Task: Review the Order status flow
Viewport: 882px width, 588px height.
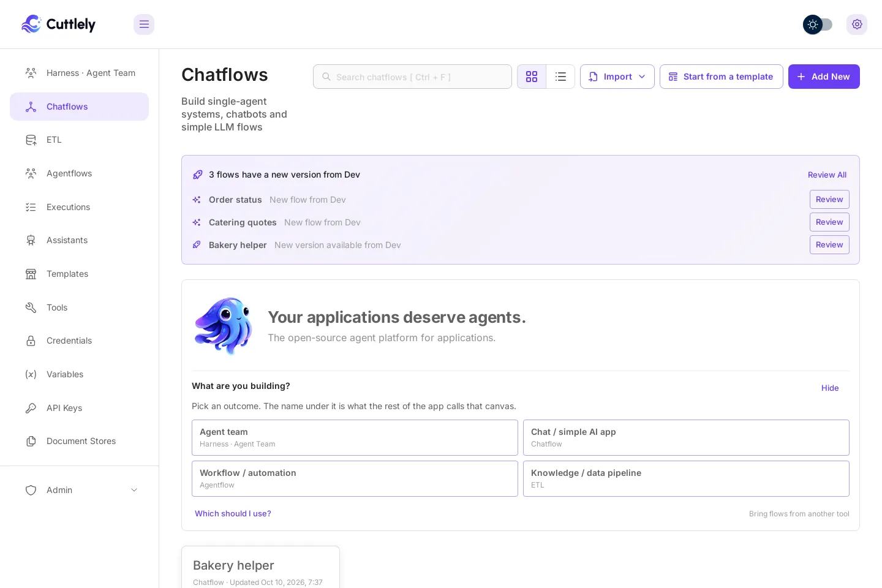Action: tap(829, 200)
